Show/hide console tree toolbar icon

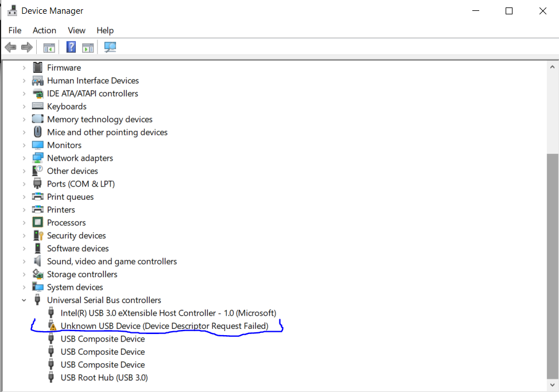(x=49, y=48)
